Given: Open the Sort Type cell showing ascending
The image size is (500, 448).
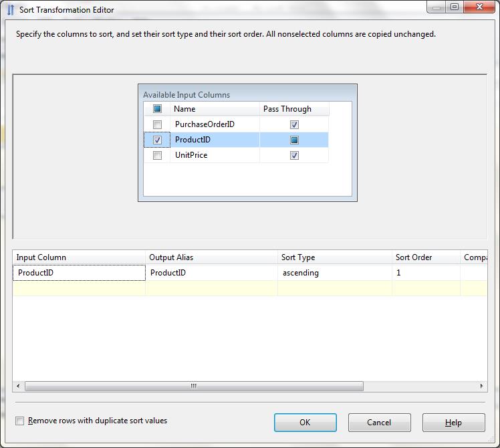Looking at the screenshot, I should [334, 273].
